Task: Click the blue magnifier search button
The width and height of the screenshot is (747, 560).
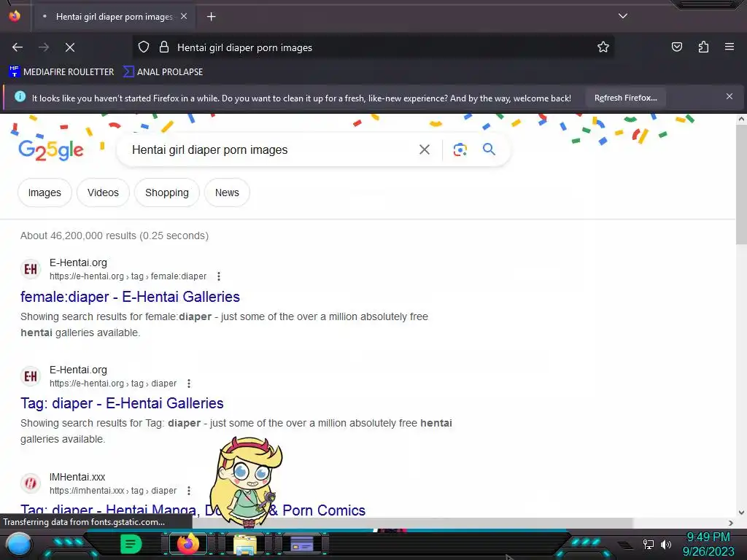Action: [489, 149]
